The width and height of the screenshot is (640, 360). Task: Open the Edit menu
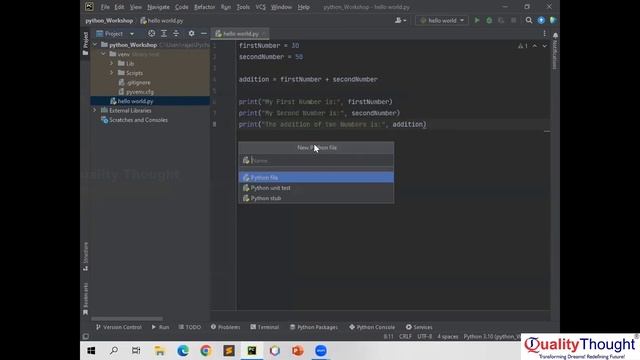coord(119,7)
